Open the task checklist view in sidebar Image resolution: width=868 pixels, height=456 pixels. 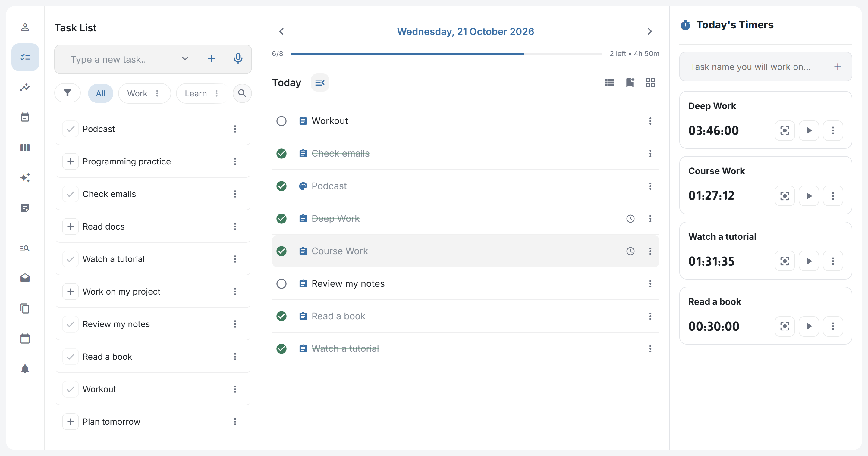click(x=25, y=57)
